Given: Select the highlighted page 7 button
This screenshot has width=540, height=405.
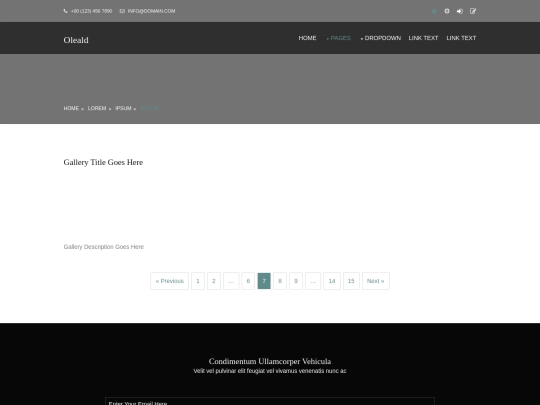Looking at the screenshot, I should [264, 281].
